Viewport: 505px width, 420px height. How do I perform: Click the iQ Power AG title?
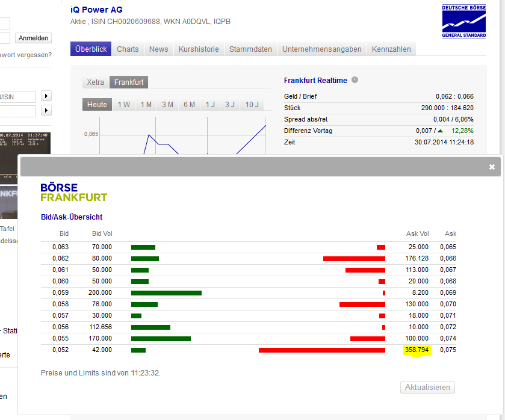[97, 10]
